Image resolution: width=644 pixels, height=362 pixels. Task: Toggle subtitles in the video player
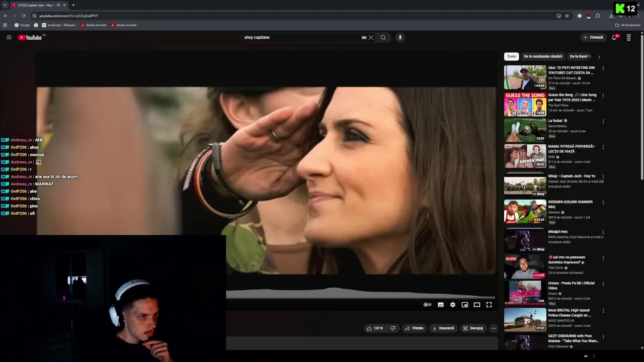click(x=441, y=305)
